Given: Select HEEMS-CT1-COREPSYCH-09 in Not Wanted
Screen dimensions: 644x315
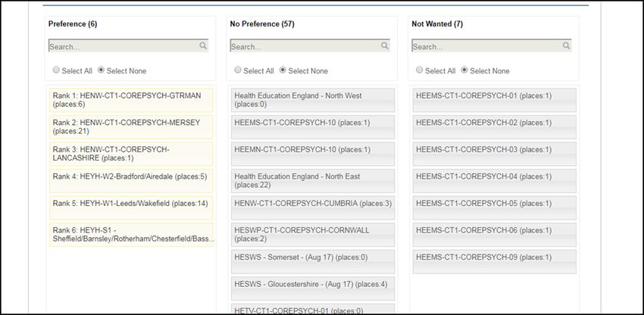Looking at the screenshot, I should (495, 261).
